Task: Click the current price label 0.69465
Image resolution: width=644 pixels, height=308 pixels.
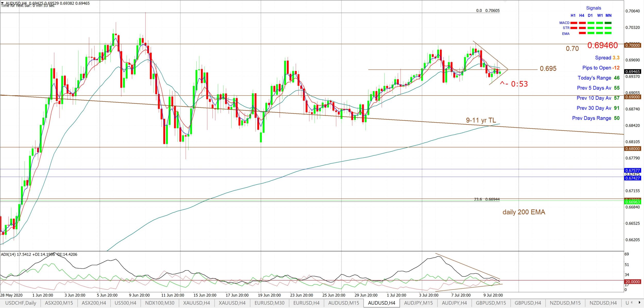Action: (633, 72)
